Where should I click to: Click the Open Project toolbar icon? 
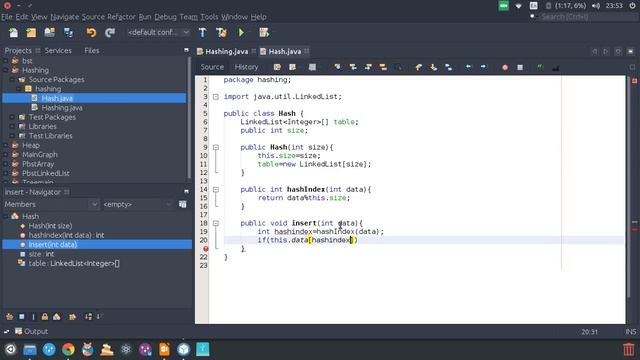pyautogui.click(x=50, y=33)
